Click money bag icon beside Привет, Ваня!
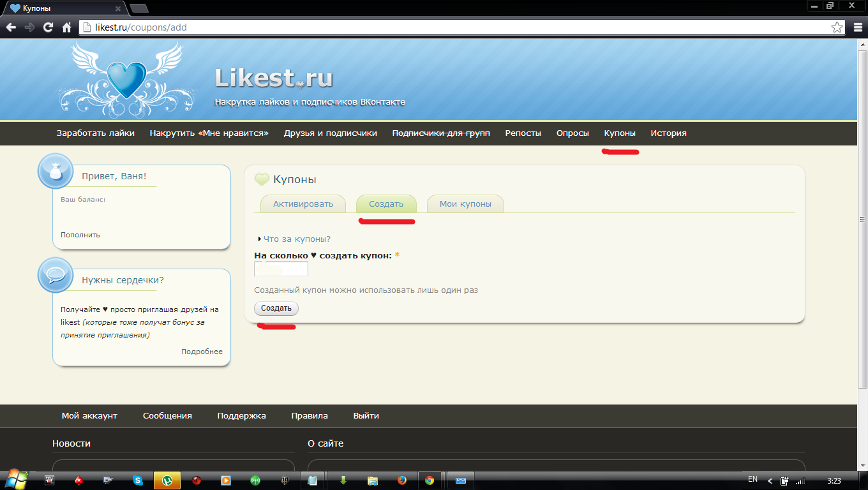868x490 pixels. [56, 172]
